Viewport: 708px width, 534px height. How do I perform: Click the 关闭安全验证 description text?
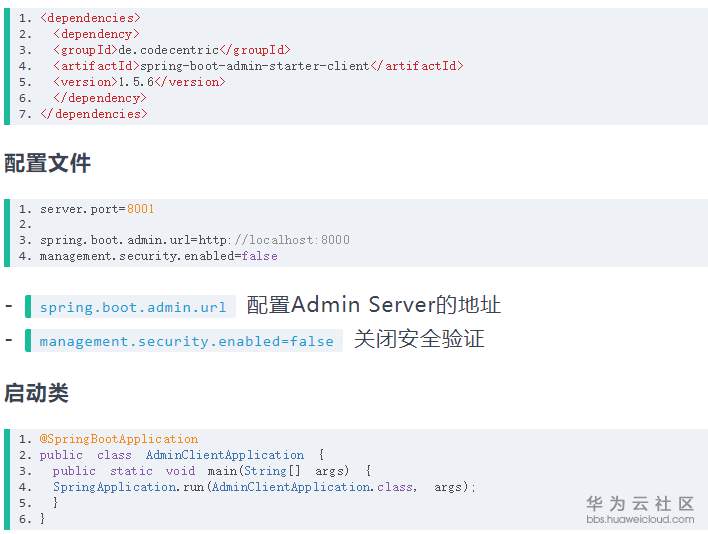click(x=419, y=340)
